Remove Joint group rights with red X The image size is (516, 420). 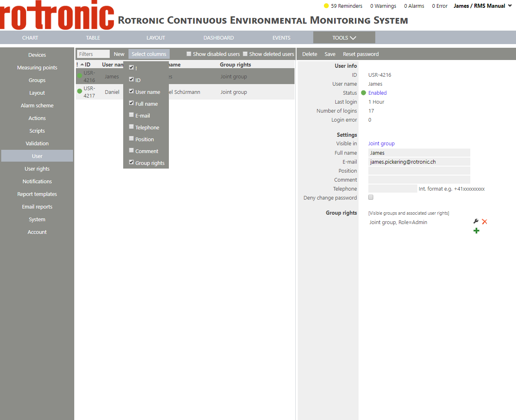pos(485,222)
